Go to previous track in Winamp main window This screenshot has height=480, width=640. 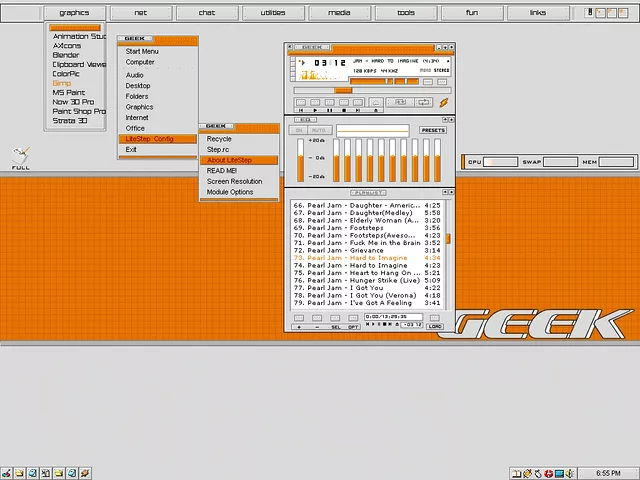point(301,102)
